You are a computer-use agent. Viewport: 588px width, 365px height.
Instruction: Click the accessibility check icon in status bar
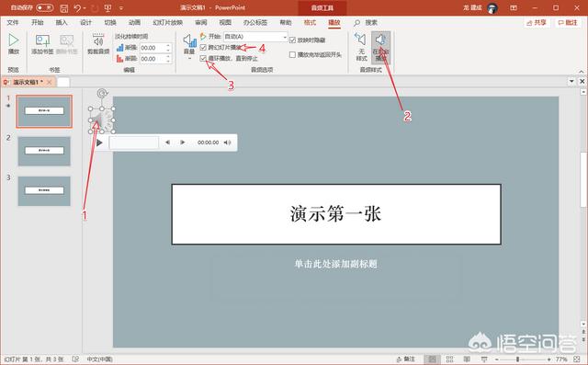tap(75, 359)
